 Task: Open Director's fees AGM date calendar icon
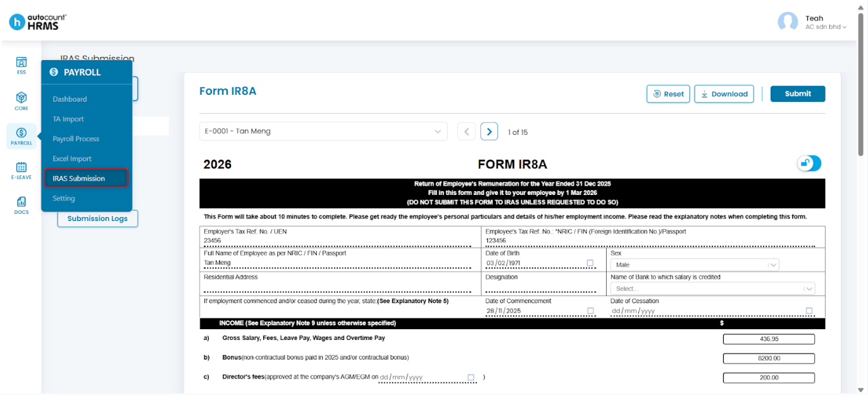471,377
